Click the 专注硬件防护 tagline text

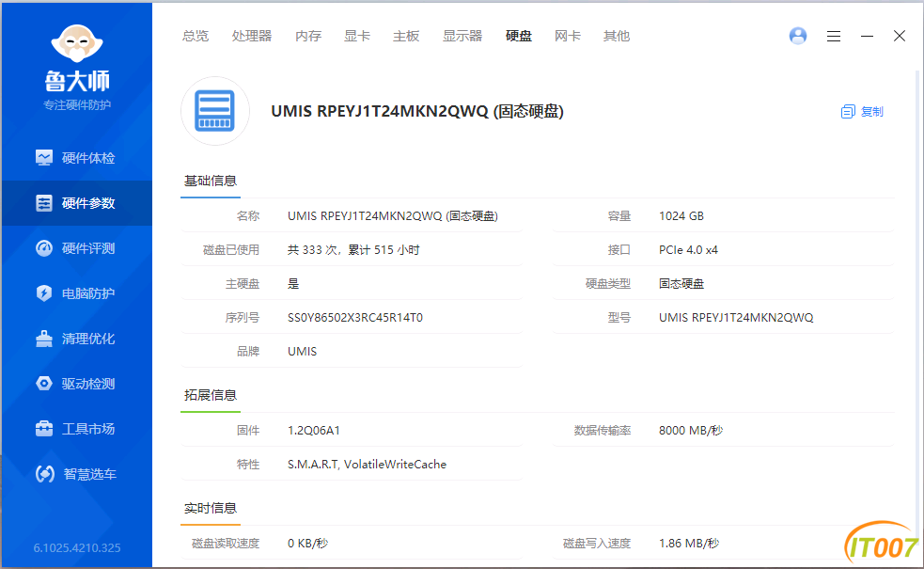click(76, 105)
